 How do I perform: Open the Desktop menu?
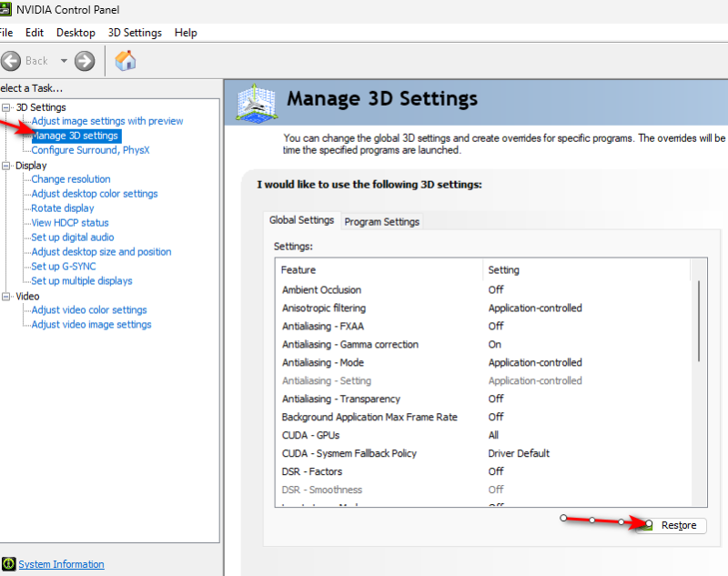tap(76, 33)
